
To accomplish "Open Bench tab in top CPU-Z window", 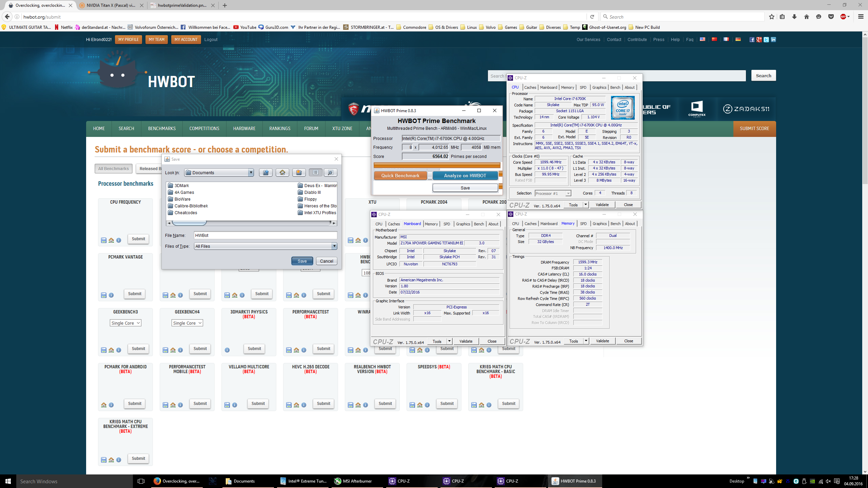I will point(615,87).
